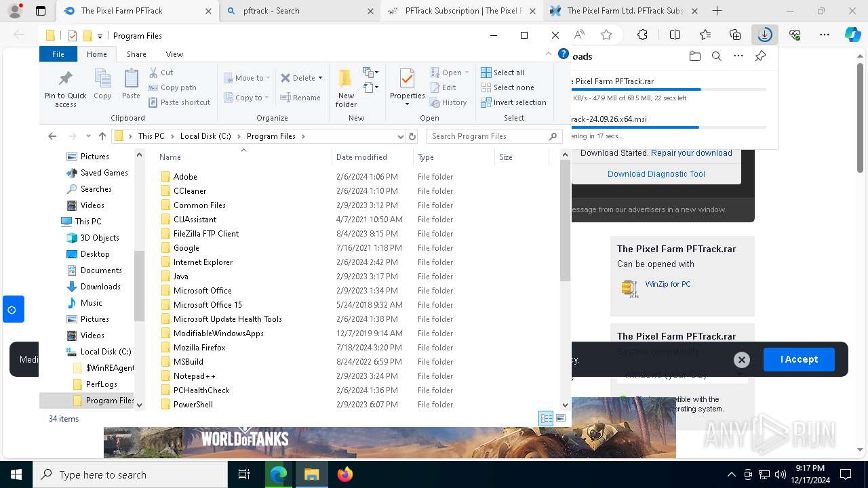Click the Copy ribbon icon
Image resolution: width=868 pixels, height=488 pixels.
click(102, 85)
